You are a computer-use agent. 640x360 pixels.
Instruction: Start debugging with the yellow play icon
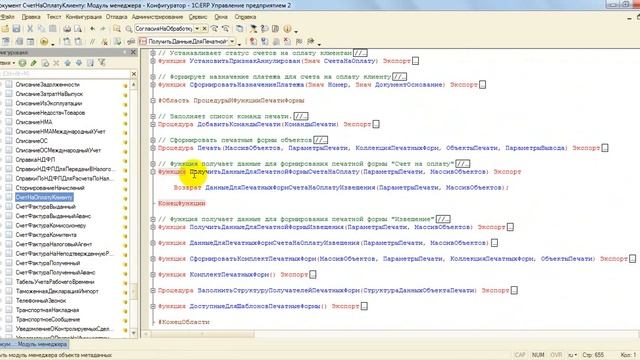pyautogui.click(x=44, y=42)
